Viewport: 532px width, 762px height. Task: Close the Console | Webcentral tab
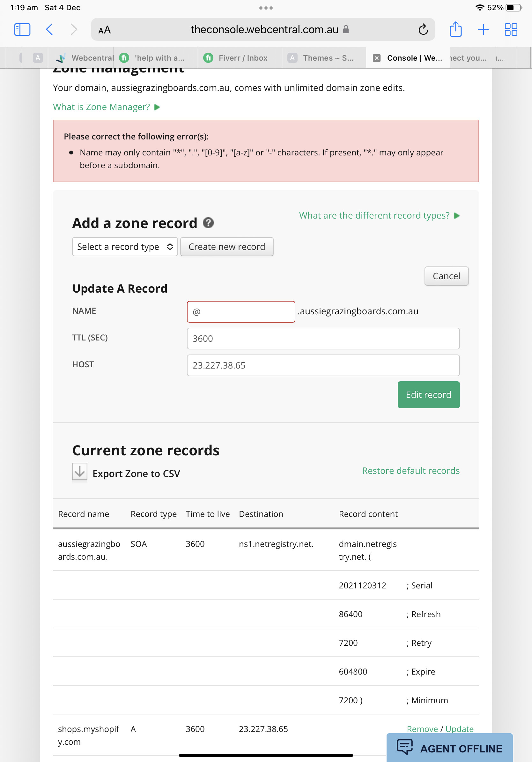(x=376, y=58)
